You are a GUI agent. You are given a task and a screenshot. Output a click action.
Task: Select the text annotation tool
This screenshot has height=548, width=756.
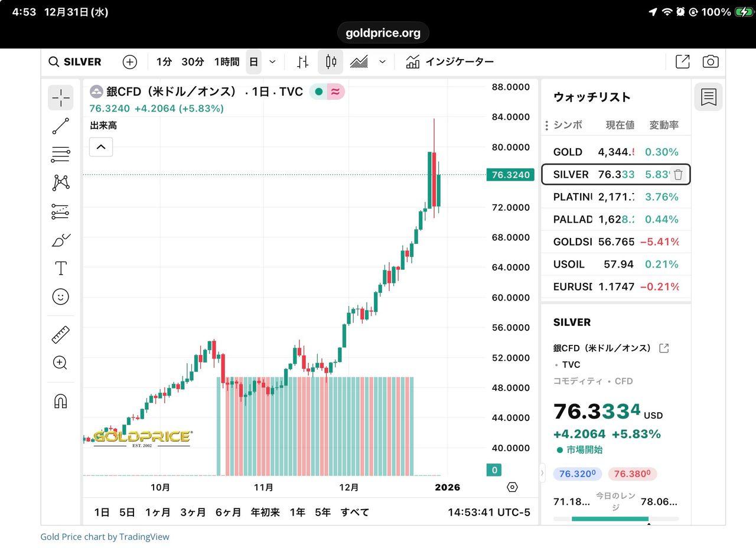point(60,268)
